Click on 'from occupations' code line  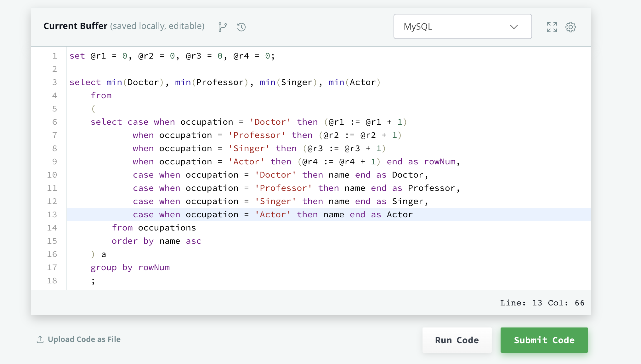click(x=154, y=228)
